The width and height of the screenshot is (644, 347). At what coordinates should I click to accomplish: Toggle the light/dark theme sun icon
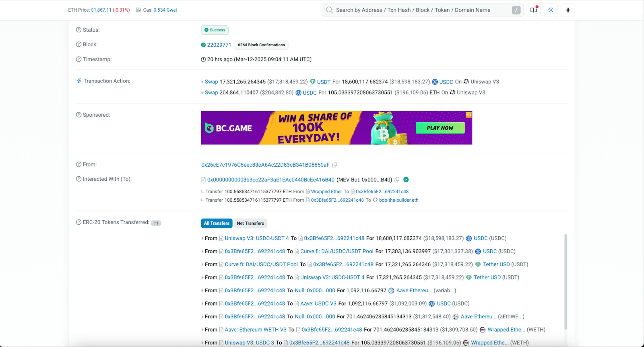point(550,10)
